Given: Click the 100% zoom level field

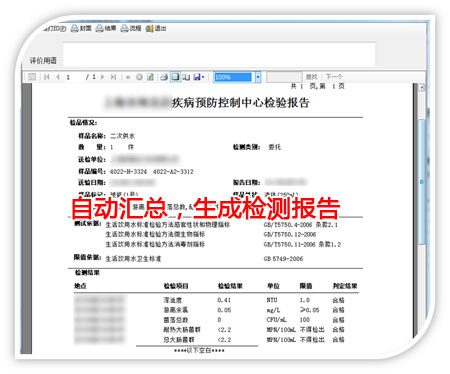Looking at the screenshot, I should 232,77.
